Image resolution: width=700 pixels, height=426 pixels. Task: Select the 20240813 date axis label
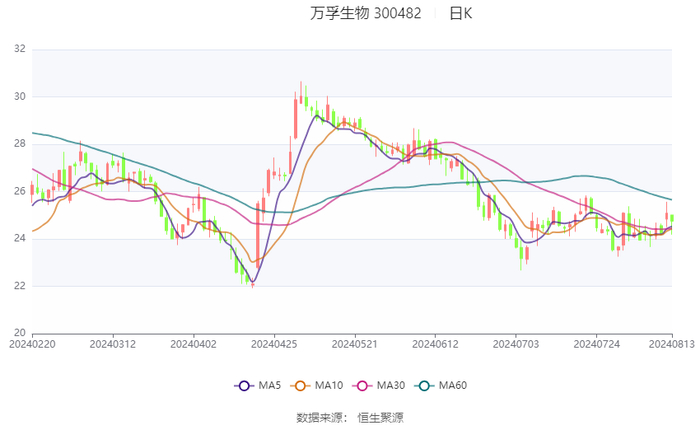[671, 344]
